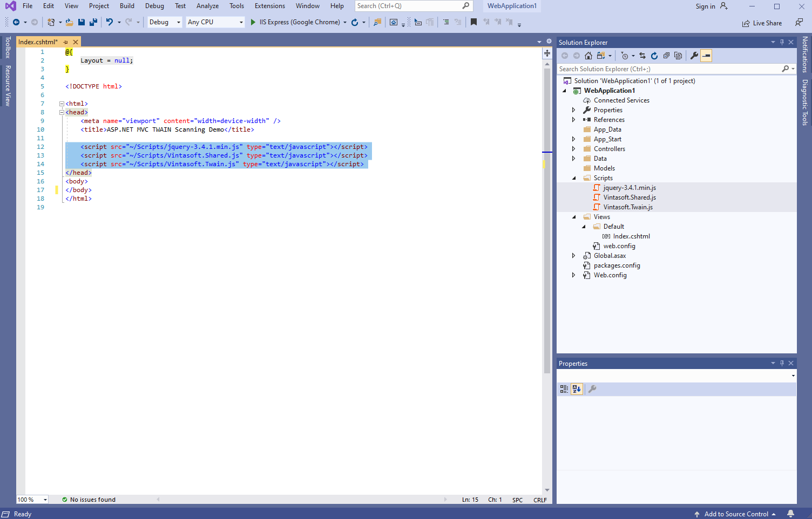Open the Debug menu
The image size is (812, 519).
click(154, 6)
